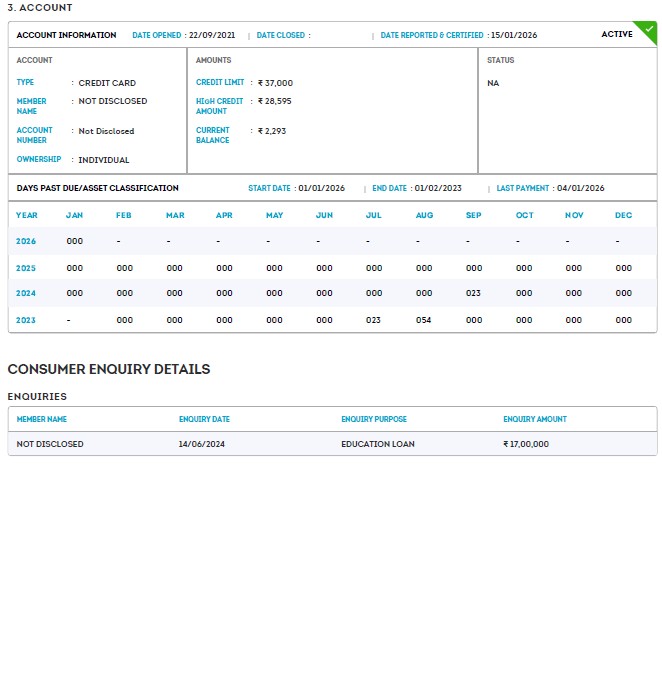
Task: Select the CREDIT CARD account type value
Action: [x=107, y=83]
